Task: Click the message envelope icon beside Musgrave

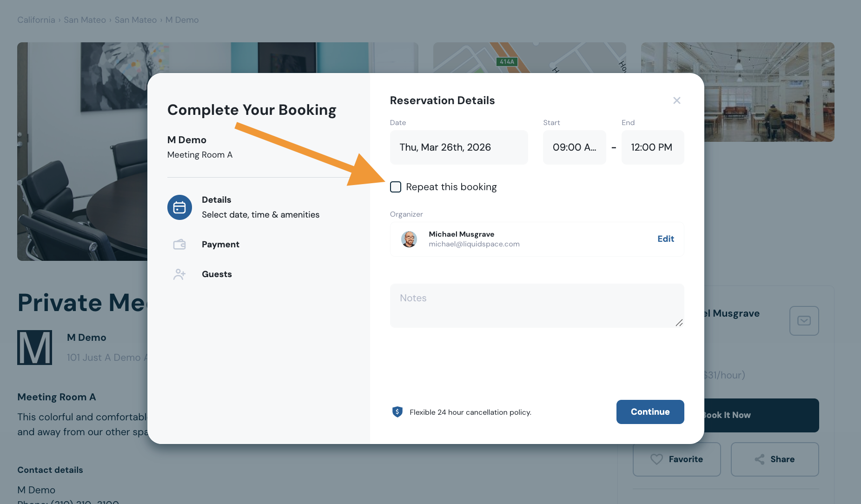Action: (x=804, y=321)
